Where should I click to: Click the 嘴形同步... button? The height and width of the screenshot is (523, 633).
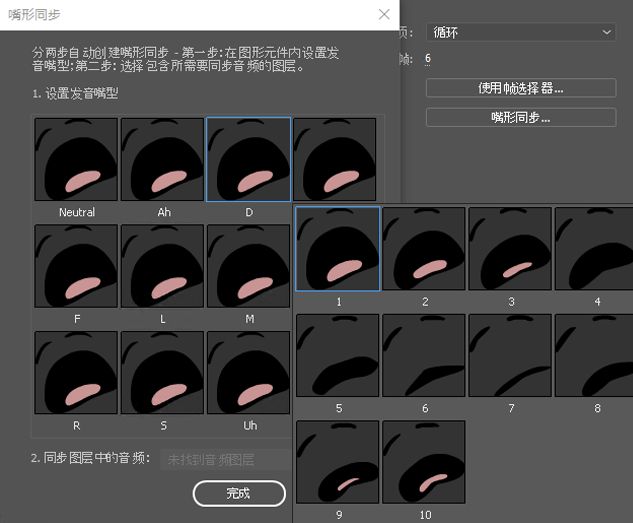[x=521, y=117]
